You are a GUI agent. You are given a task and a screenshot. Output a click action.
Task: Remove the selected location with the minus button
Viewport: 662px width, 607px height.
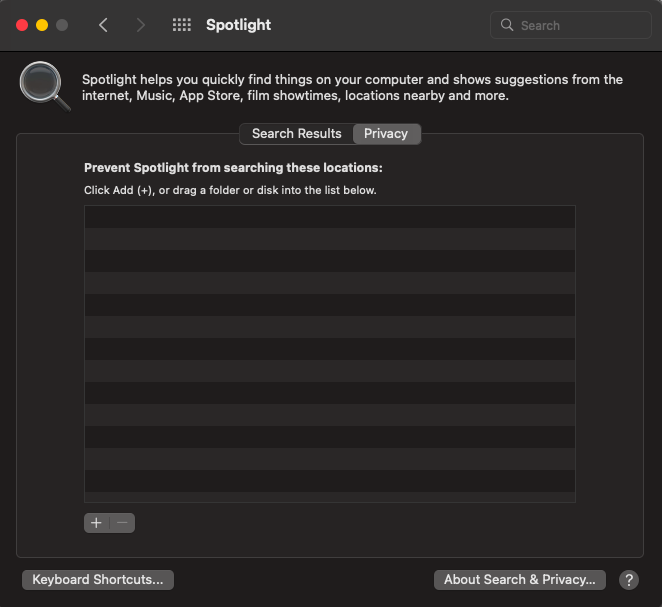[122, 523]
